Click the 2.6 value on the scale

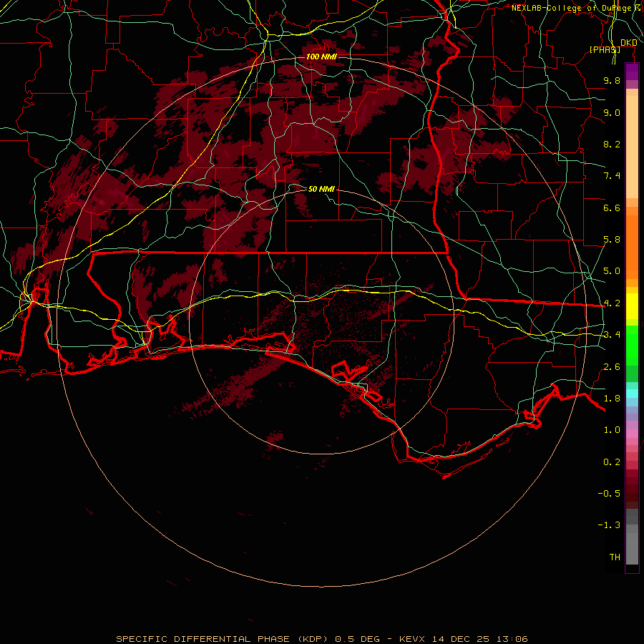612,367
